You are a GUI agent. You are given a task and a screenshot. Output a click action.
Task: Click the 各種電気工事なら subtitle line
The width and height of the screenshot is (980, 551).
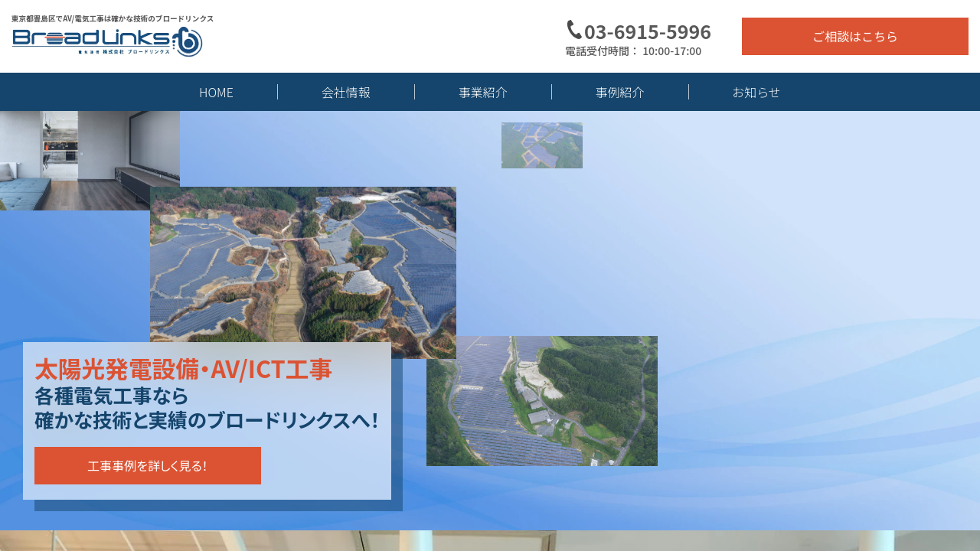[x=111, y=396]
